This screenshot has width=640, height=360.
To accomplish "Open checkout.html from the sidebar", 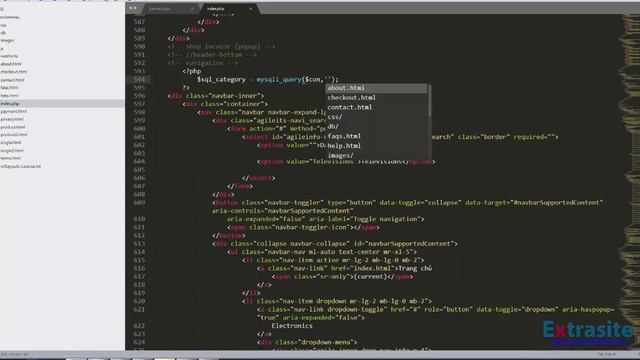I will pos(14,72).
